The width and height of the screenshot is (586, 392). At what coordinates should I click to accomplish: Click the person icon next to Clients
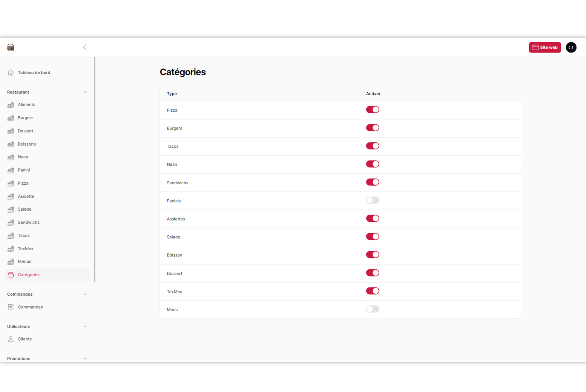pyautogui.click(x=11, y=339)
